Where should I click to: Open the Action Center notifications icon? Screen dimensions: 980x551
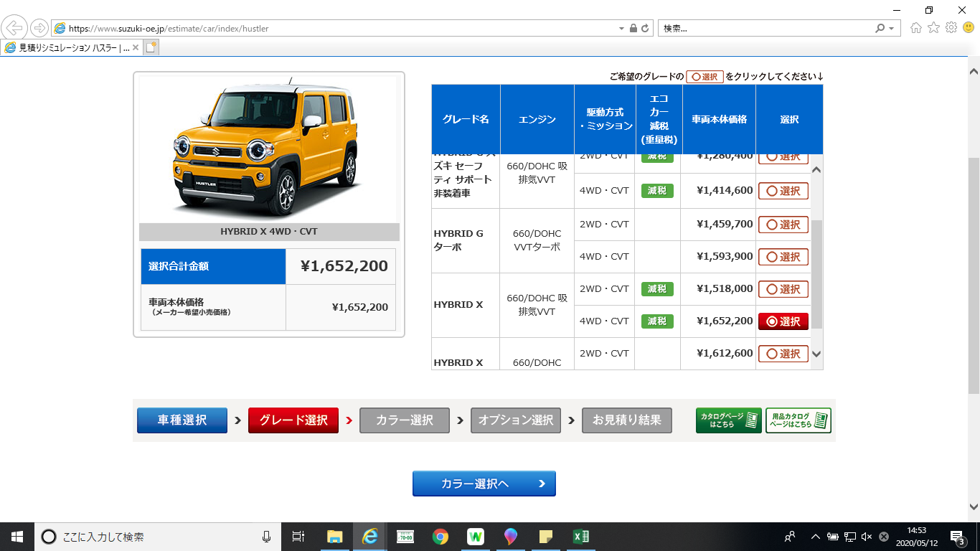[957, 537]
